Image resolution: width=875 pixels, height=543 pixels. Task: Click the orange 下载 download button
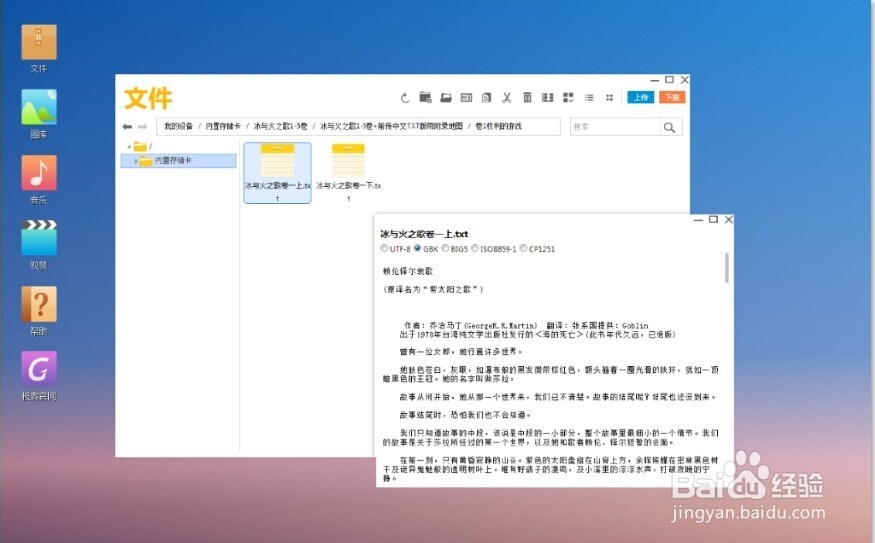pos(672,97)
